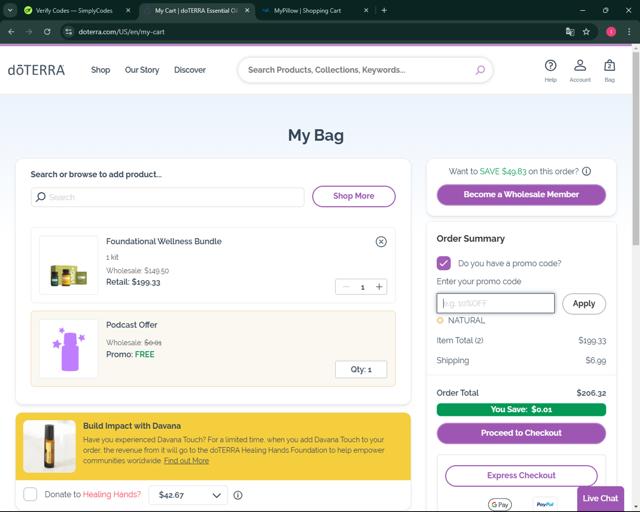Increase Foundational Wellness Bundle quantity

379,287
